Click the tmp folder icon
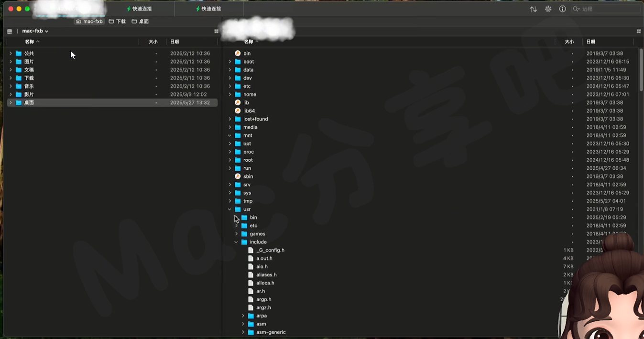The width and height of the screenshot is (644, 339). coord(238,201)
